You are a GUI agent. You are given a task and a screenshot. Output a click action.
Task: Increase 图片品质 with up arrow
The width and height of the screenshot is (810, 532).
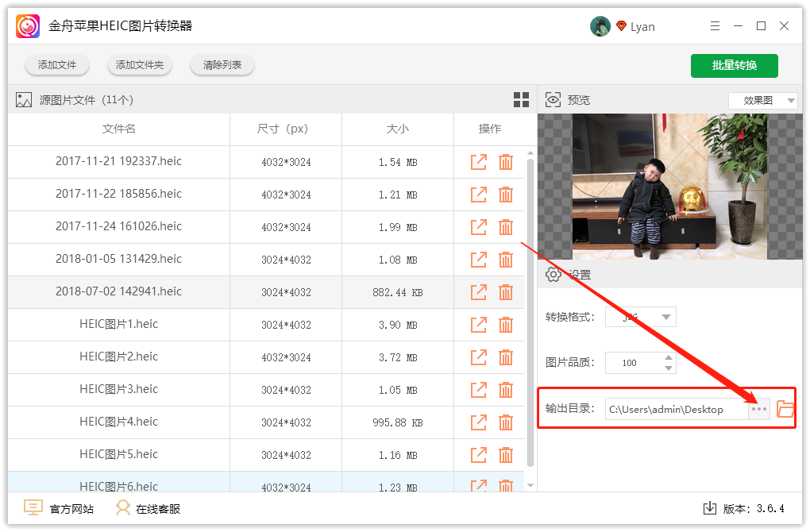click(x=669, y=357)
